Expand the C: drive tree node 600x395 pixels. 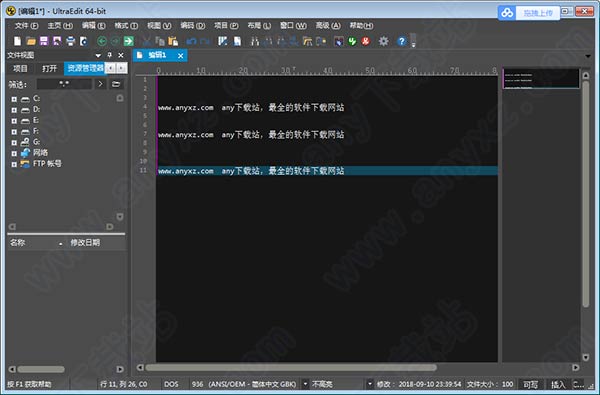[14, 99]
